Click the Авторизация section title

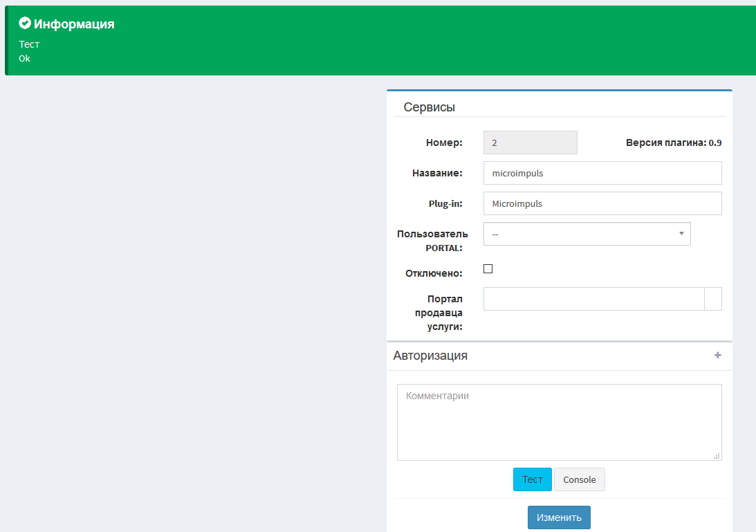click(x=430, y=356)
